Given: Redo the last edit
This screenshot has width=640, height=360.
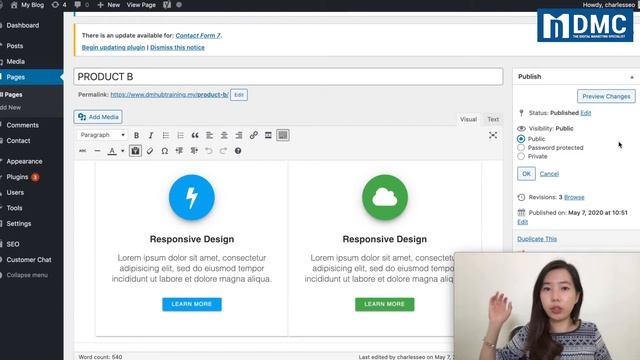Looking at the screenshot, I should (x=223, y=151).
